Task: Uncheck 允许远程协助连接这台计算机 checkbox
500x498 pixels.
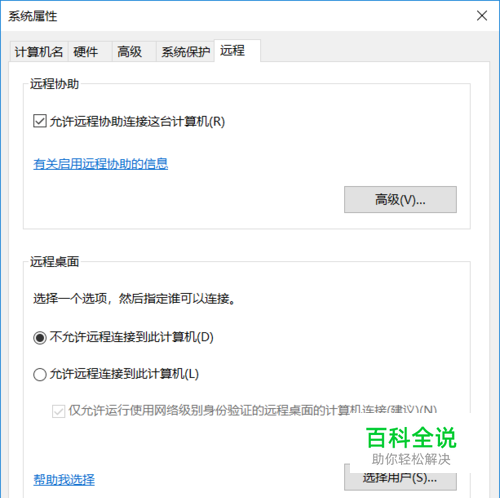Action: [40, 121]
